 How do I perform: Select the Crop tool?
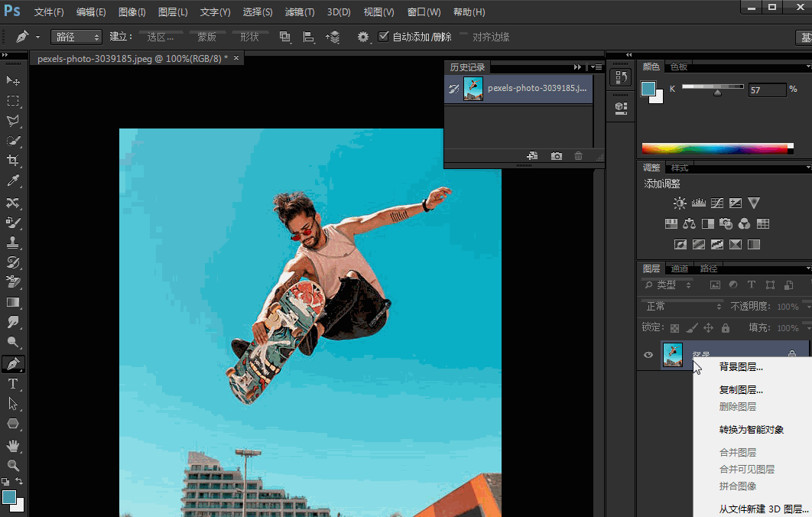coord(13,161)
